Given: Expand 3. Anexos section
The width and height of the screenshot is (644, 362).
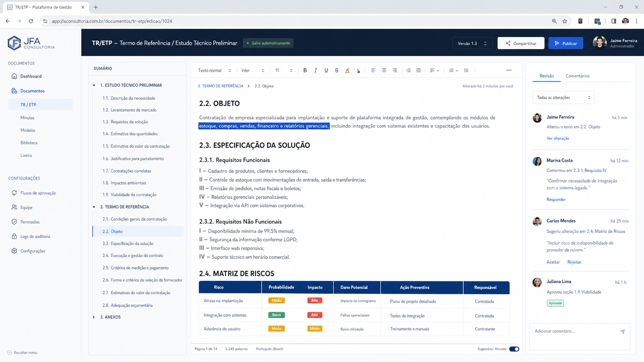Looking at the screenshot, I should tap(94, 317).
